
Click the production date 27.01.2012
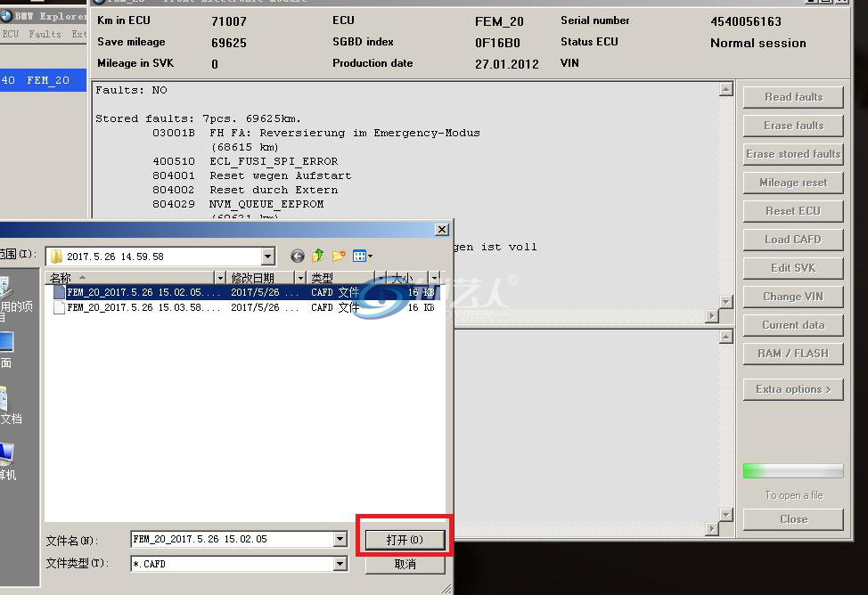[x=506, y=64]
